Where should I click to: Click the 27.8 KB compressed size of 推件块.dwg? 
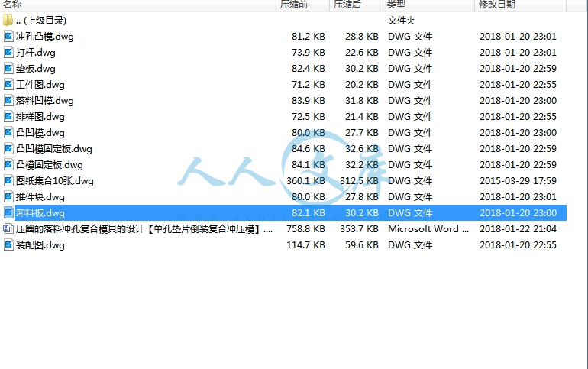362,197
